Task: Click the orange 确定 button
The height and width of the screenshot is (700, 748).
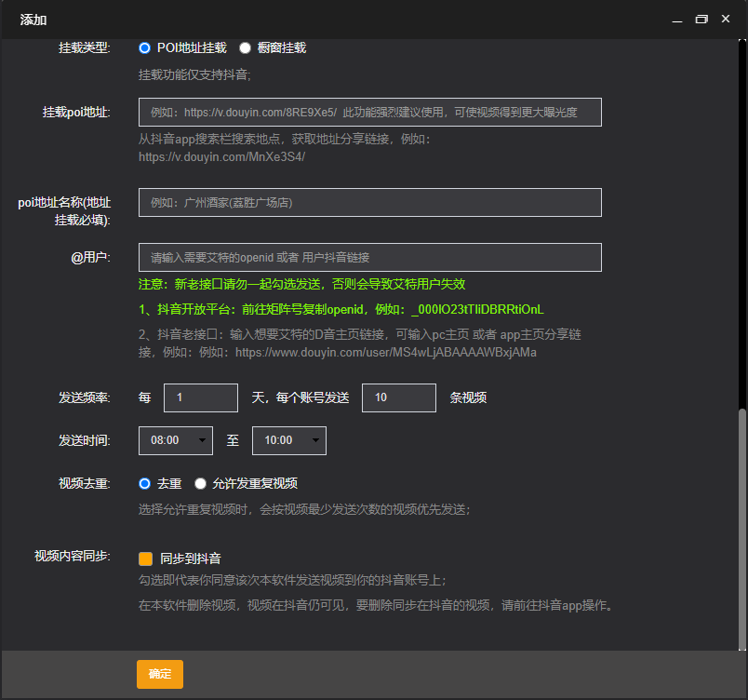Action: pos(160,674)
